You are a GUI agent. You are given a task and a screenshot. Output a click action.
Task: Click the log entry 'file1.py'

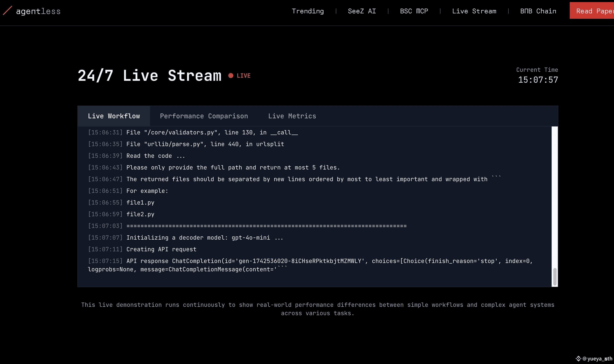tap(121, 202)
